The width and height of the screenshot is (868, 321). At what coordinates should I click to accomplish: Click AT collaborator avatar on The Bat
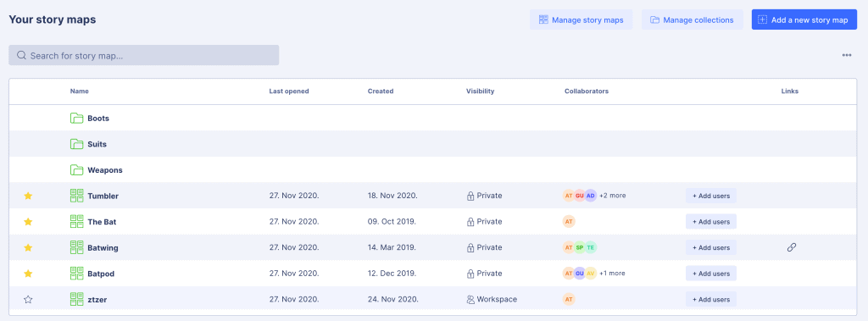coord(569,221)
